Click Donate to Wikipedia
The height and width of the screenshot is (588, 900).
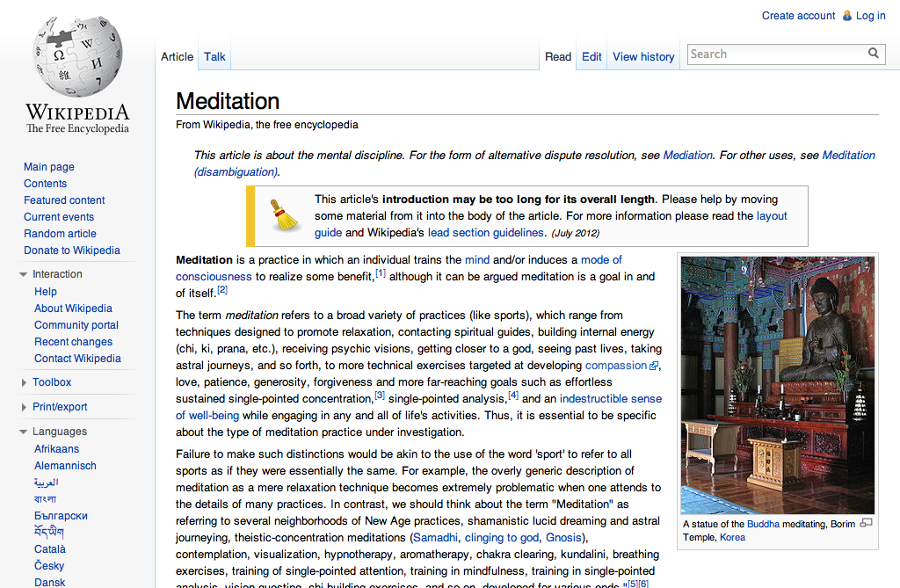pyautogui.click(x=72, y=250)
